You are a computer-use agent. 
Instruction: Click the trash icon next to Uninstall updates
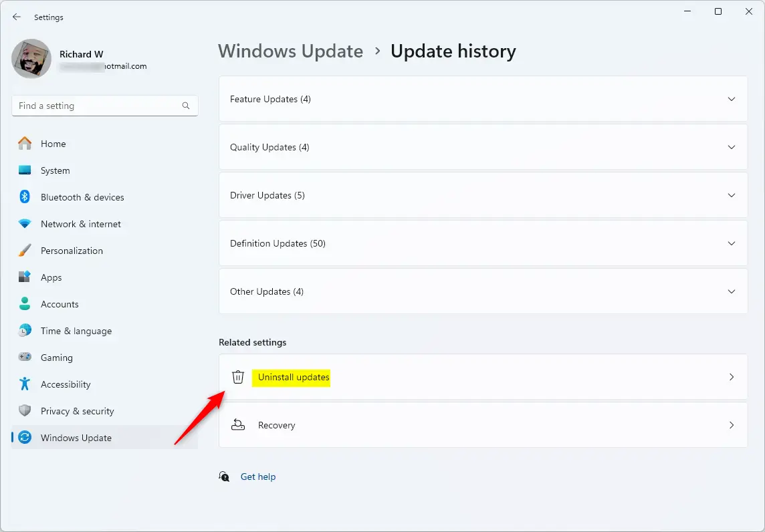238,377
